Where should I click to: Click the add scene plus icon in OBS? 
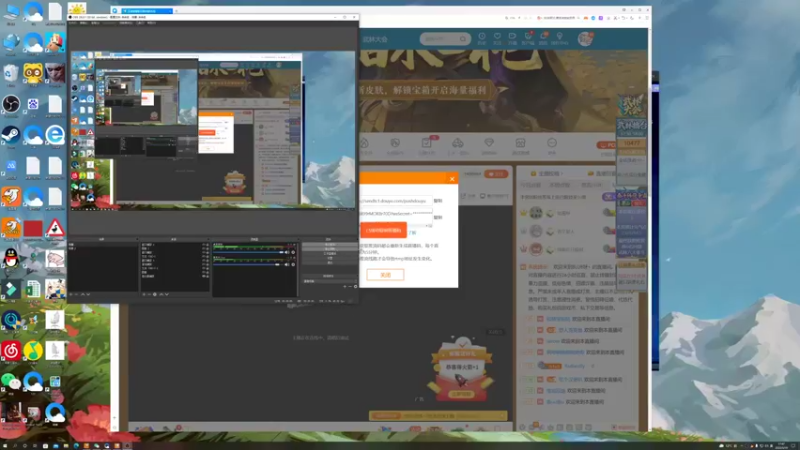[71, 294]
